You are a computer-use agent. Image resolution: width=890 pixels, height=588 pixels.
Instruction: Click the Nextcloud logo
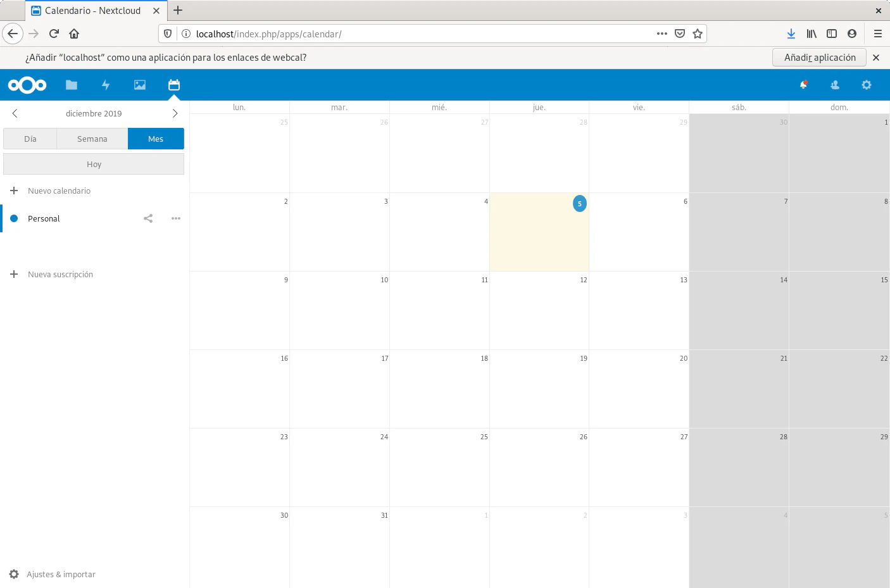click(x=27, y=85)
